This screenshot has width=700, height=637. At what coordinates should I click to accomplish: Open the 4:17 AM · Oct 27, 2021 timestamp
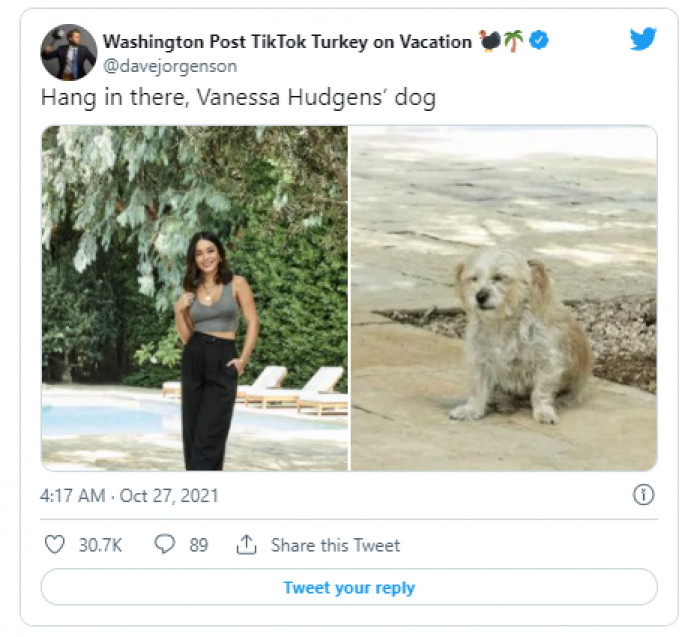pyautogui.click(x=130, y=496)
